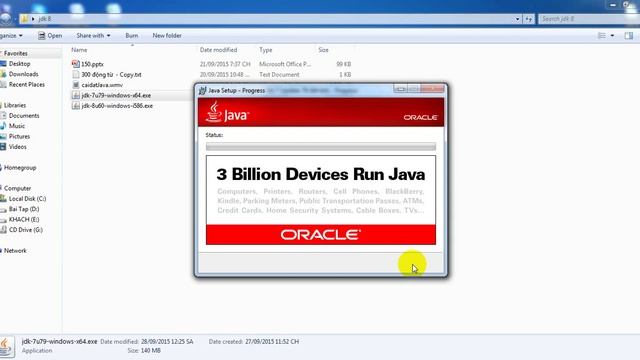Click the Java logo in setup dialog

pyautogui.click(x=227, y=112)
